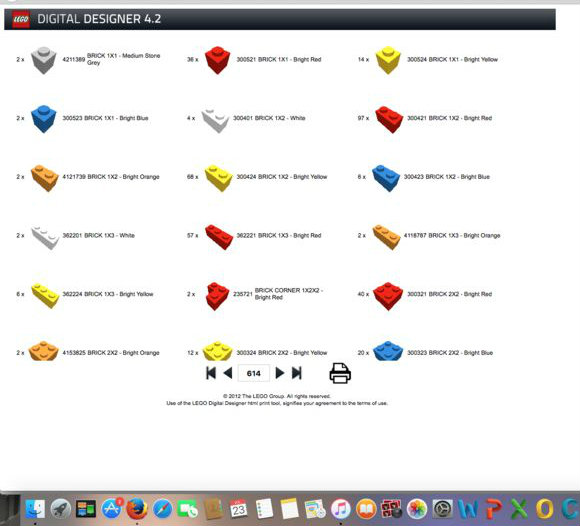This screenshot has height=526, width=580.
Task: Select the Bright Yellow 2X2 brick image
Action: coord(218,351)
